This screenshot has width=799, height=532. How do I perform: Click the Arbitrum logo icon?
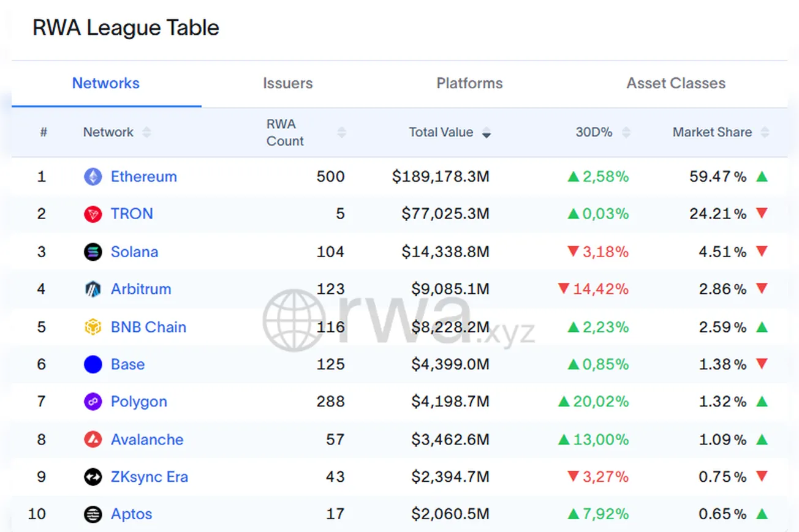point(93,289)
